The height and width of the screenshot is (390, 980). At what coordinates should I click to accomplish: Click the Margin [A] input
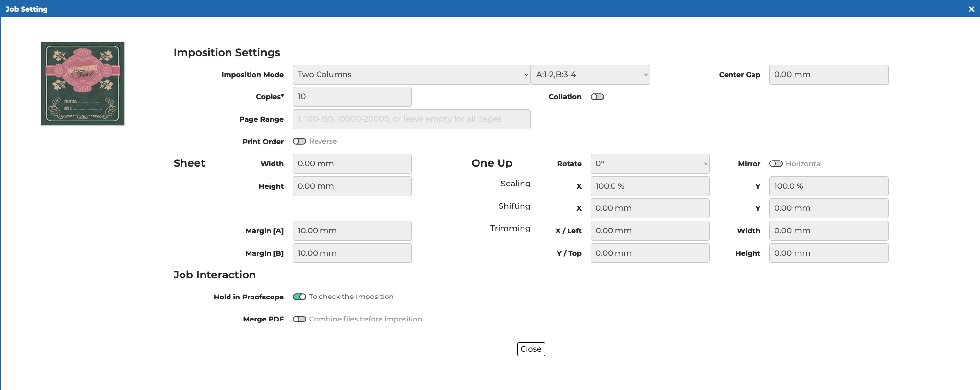[x=352, y=231]
